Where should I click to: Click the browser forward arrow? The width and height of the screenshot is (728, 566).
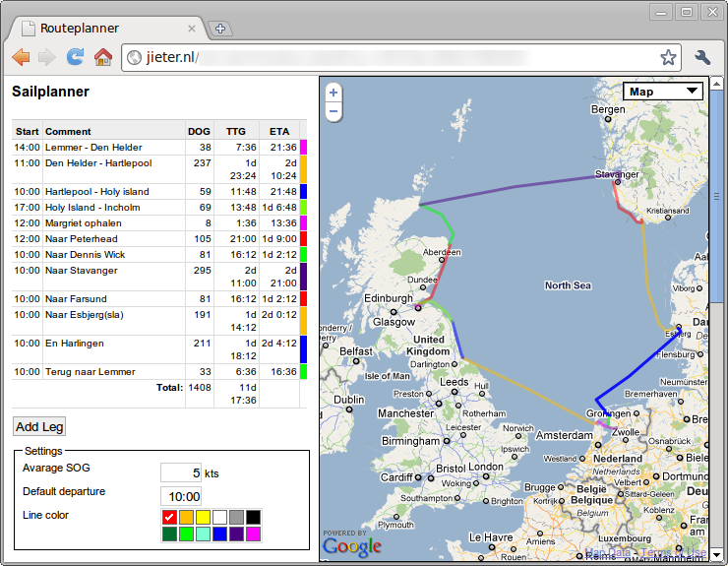[47, 57]
